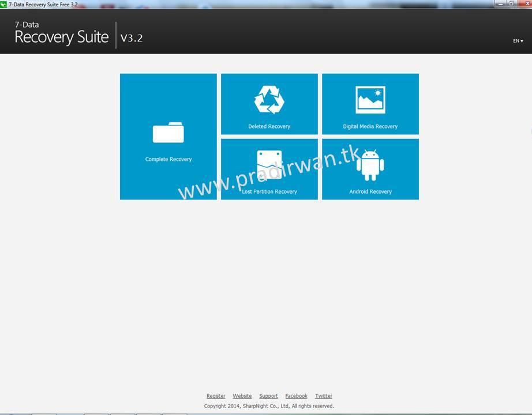532x415 pixels.
Task: Click the Complete Recovery label
Action: click(168, 159)
